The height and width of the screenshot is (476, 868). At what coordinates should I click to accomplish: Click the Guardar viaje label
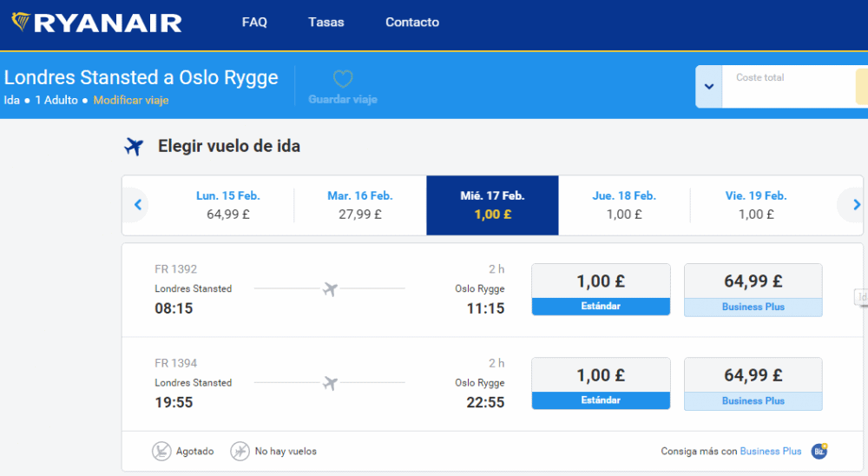pyautogui.click(x=343, y=99)
